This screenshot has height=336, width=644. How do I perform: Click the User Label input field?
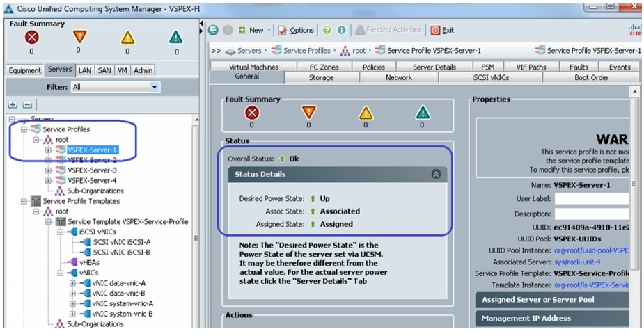[x=591, y=198]
